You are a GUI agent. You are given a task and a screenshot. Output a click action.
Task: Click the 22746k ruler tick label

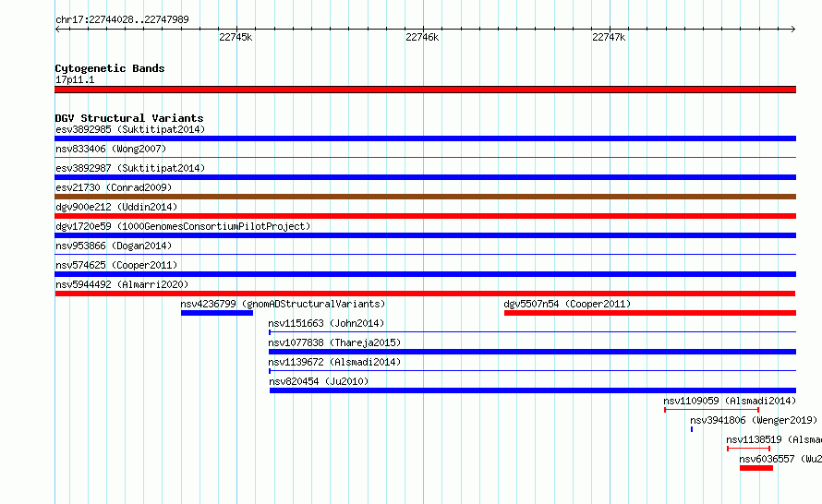[422, 37]
